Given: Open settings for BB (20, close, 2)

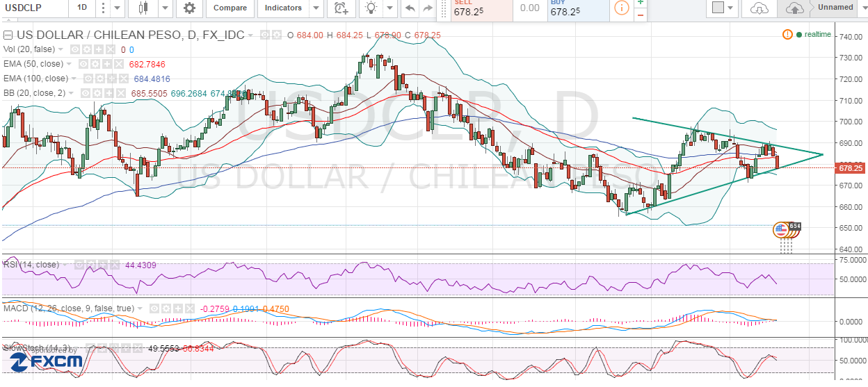Looking at the screenshot, I should (97, 93).
